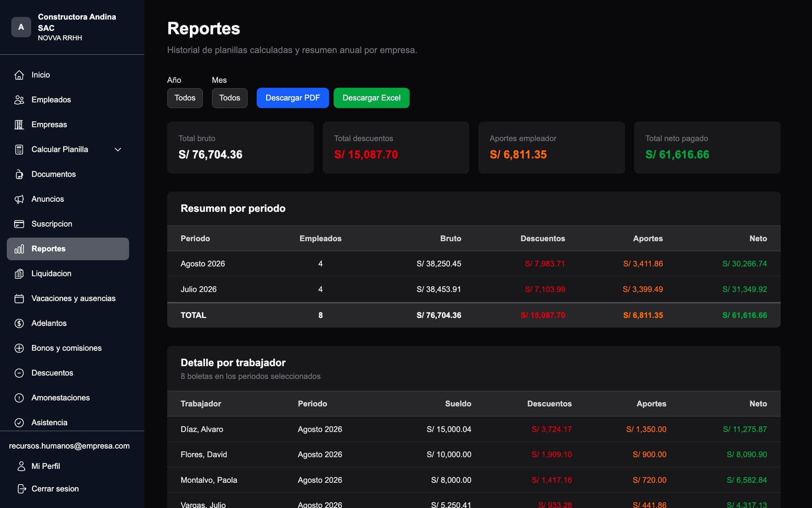
Task: Click worker name Flores, David
Action: pos(204,455)
